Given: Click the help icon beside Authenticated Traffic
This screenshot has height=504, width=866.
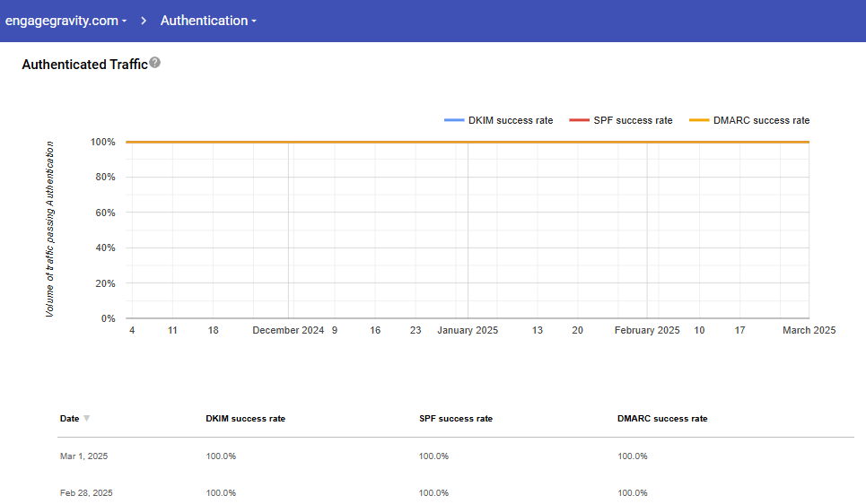Looking at the screenshot, I should pos(155,63).
